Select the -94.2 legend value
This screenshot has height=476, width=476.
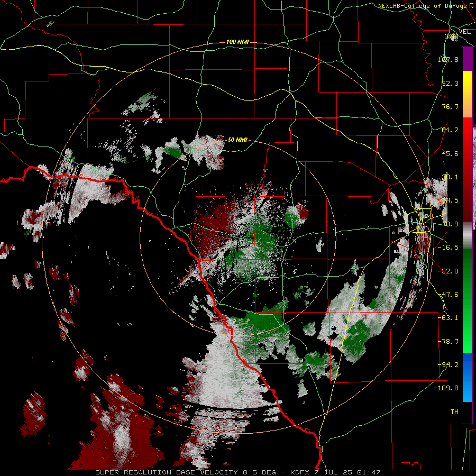[x=448, y=365]
